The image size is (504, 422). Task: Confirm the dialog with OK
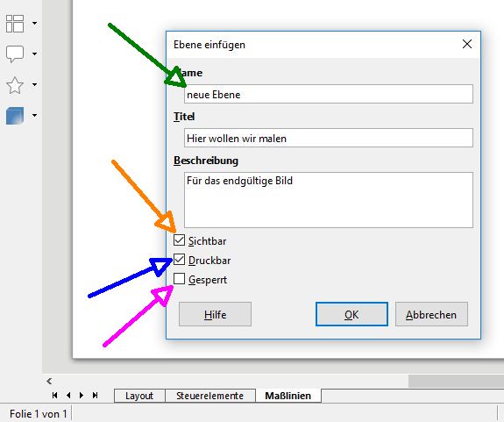pos(351,314)
